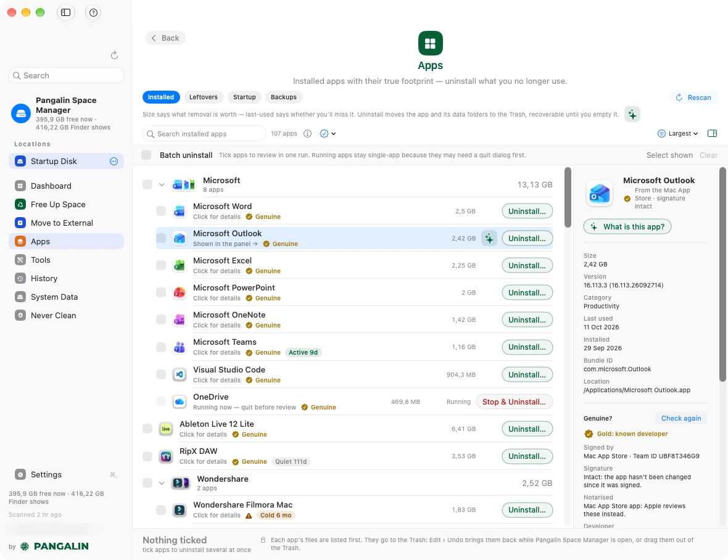This screenshot has height=560, width=728.
Task: Click the Rescan button
Action: pyautogui.click(x=693, y=97)
